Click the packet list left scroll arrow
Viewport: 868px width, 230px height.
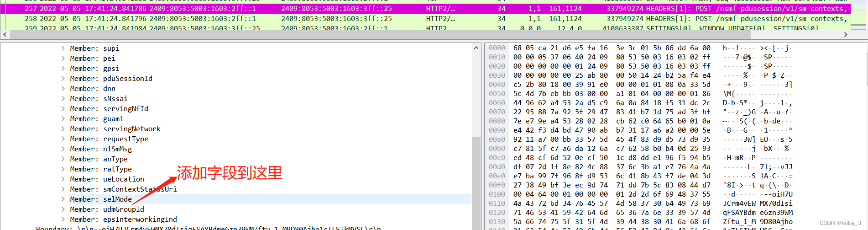[5, 34]
